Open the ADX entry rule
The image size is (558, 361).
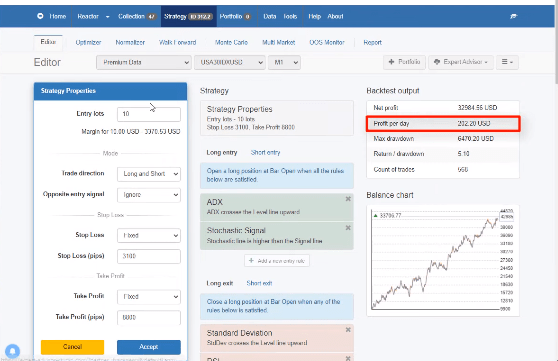tap(277, 207)
